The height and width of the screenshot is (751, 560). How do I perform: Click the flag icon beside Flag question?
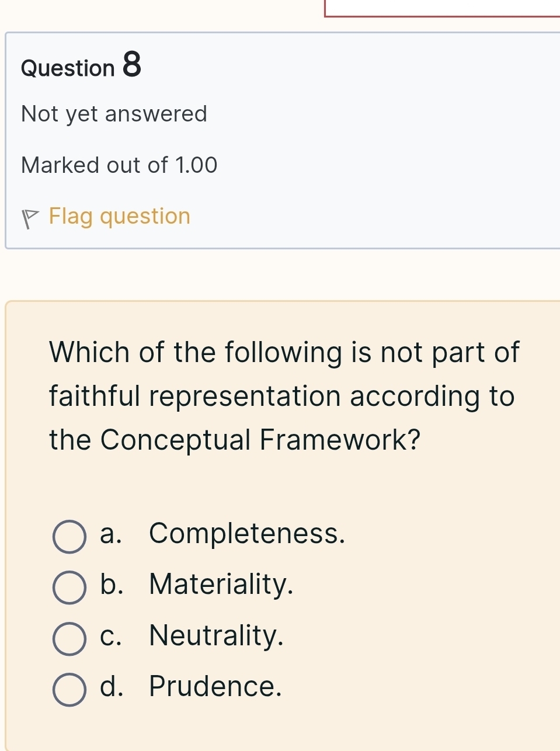(29, 218)
